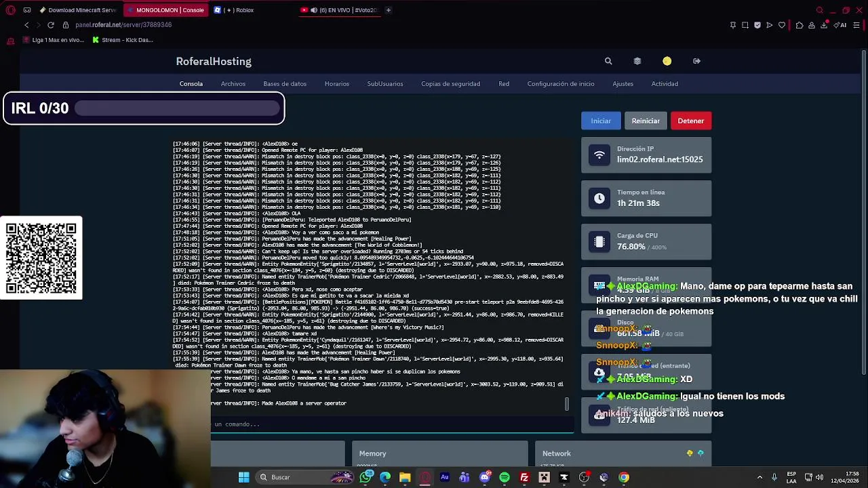Open the Ajustes tab
The width and height of the screenshot is (868, 488).
click(623, 84)
